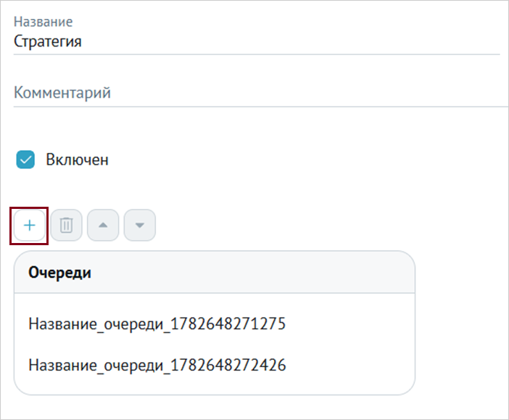Click blank right part of first queue row
Screen dimensions: 509x420
(350, 324)
